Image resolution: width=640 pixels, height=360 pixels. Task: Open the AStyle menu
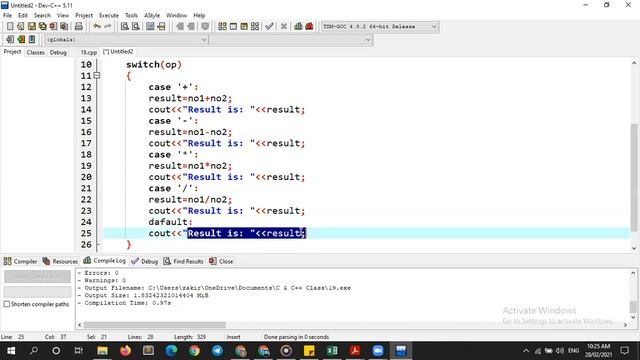(x=152, y=16)
